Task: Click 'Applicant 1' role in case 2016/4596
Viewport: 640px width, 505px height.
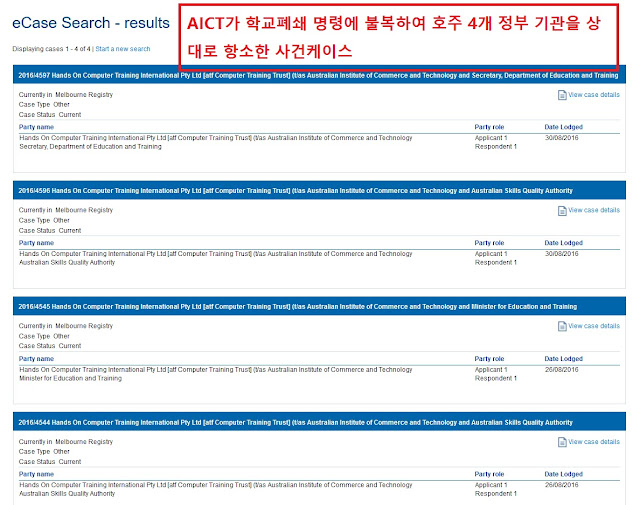Action: click(491, 254)
